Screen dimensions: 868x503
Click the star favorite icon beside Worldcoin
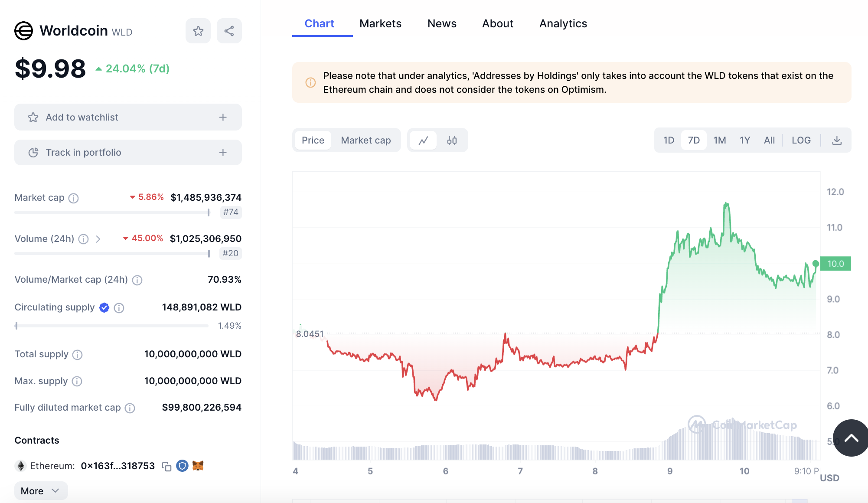(198, 31)
